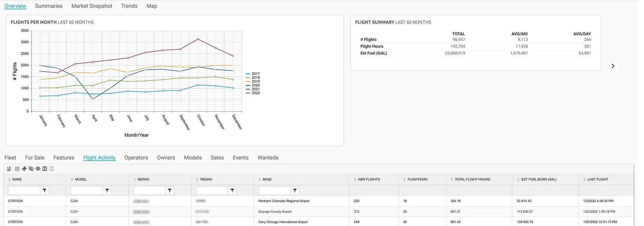The width and height of the screenshot is (644, 226).
Task: Click the move/rearrange columns arrows icon
Action: point(24,168)
